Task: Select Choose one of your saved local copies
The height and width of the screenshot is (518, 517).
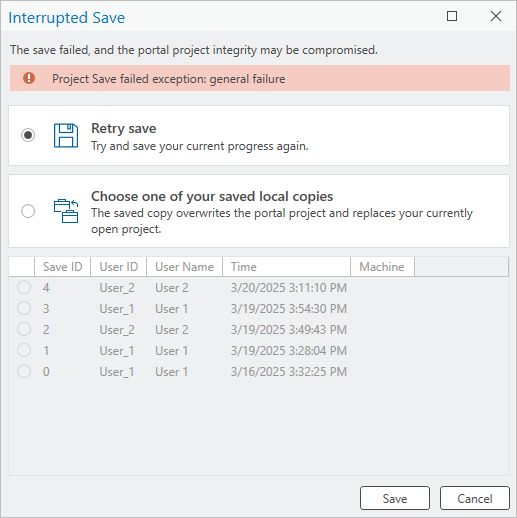Action: click(28, 211)
